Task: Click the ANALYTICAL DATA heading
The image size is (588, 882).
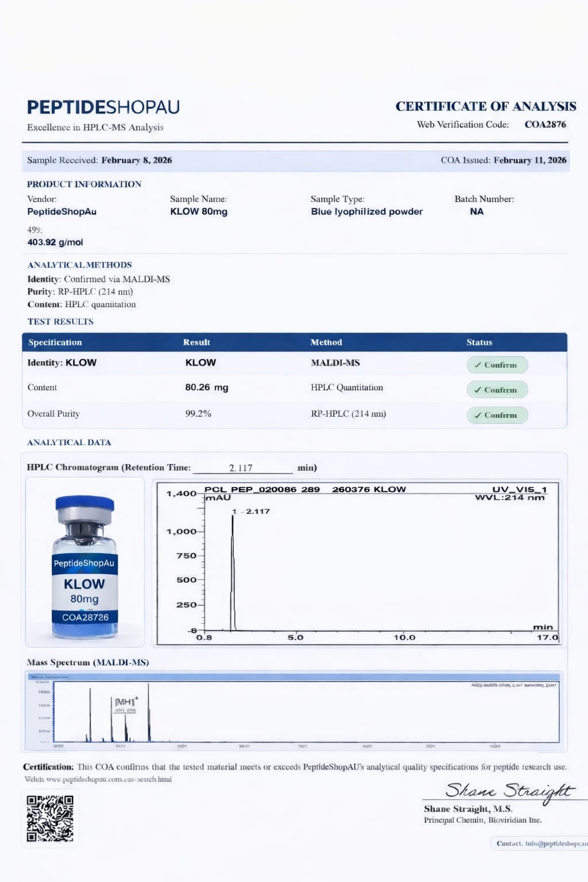Action: [x=69, y=442]
